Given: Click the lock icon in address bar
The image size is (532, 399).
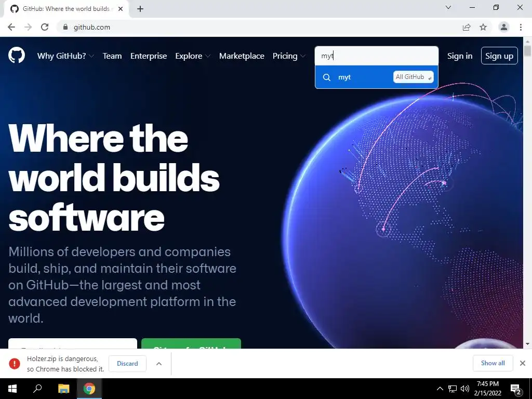Looking at the screenshot, I should point(65,27).
